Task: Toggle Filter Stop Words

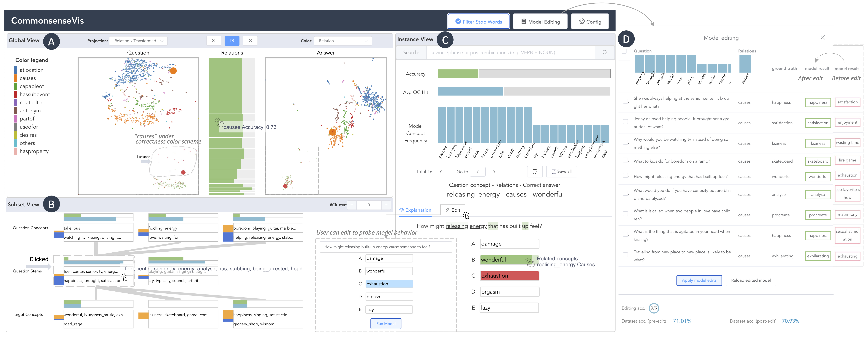Action: (x=478, y=22)
